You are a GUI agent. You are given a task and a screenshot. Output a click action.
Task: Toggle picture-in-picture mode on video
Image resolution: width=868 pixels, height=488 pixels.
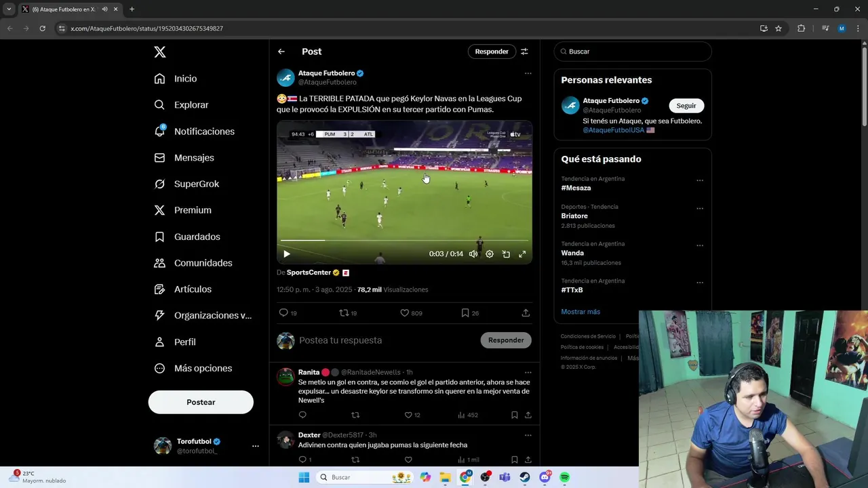(506, 254)
